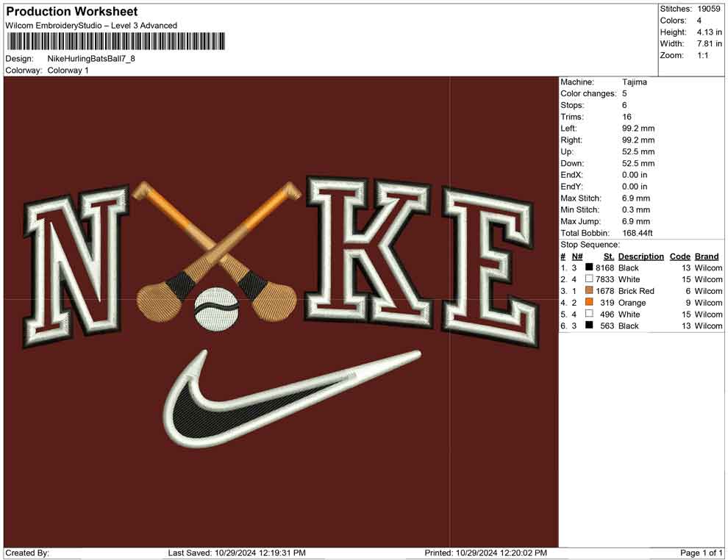Click the Stop Sequence heading
Screen dimensions: 728x560
pos(590,245)
